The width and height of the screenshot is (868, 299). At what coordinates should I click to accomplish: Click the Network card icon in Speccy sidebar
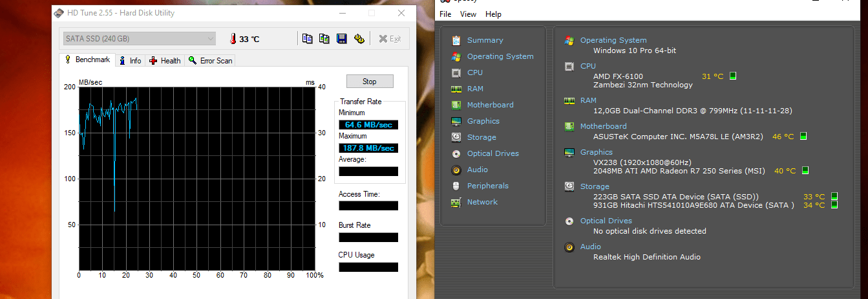tap(456, 202)
